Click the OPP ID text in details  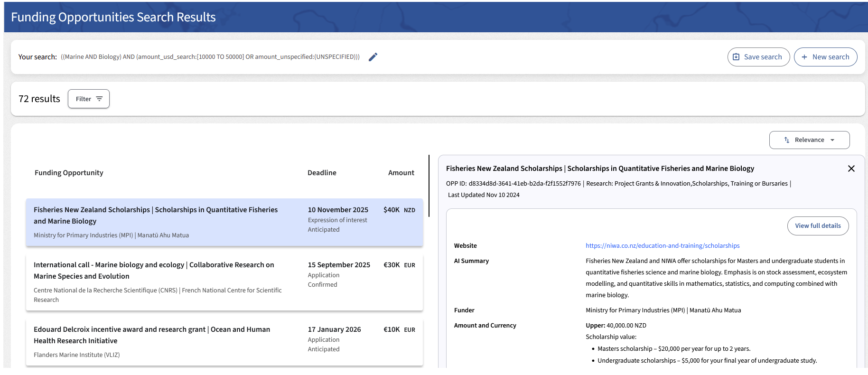513,184
